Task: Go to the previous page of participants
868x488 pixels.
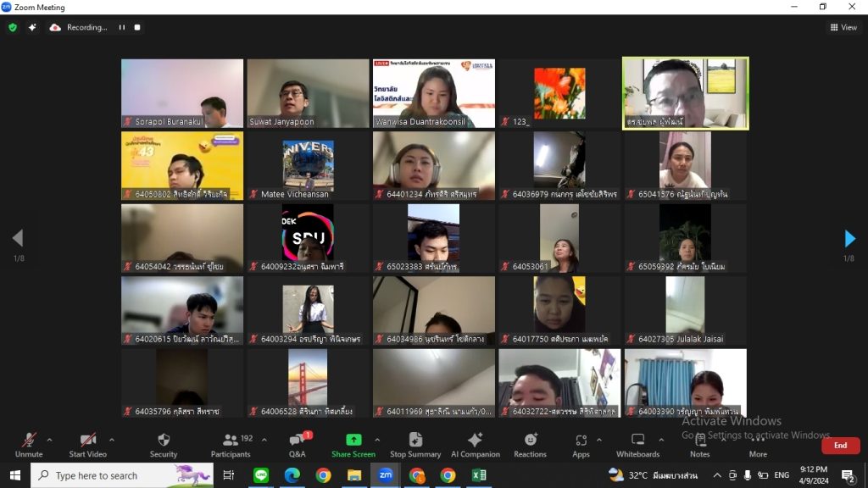Action: click(18, 238)
